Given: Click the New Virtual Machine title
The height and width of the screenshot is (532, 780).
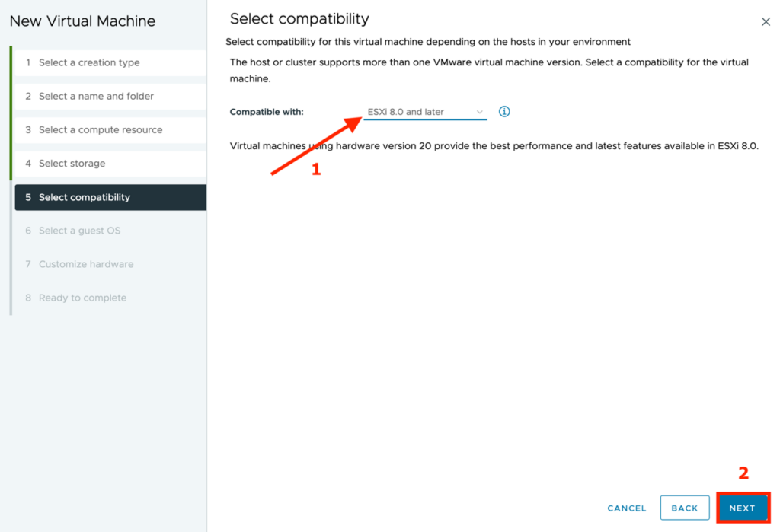Looking at the screenshot, I should 82,21.
